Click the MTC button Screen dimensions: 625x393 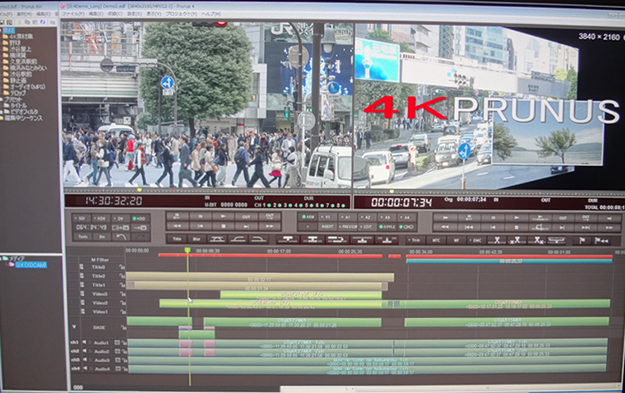(x=436, y=240)
